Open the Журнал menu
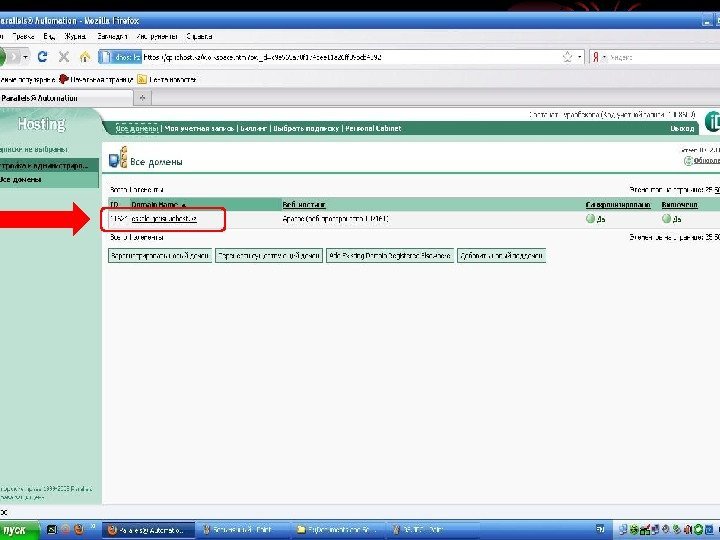 tap(75, 36)
